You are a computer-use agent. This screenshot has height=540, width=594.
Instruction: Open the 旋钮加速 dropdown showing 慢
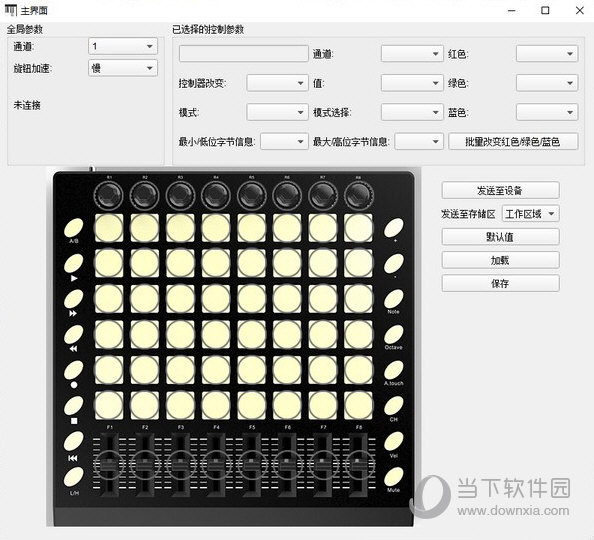(123, 68)
